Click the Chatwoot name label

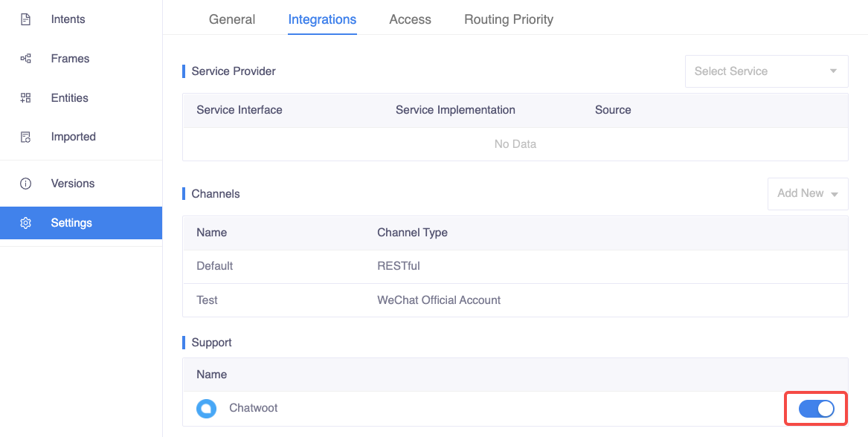pos(254,408)
